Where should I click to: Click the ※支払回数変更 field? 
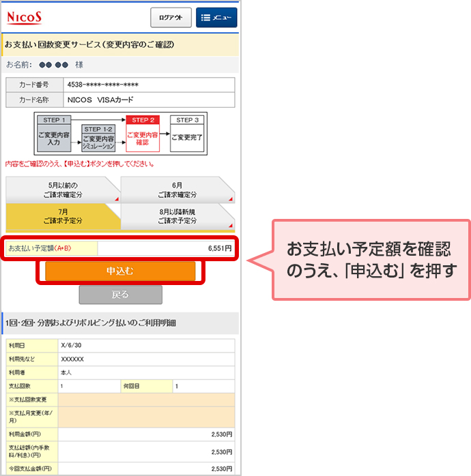146,399
